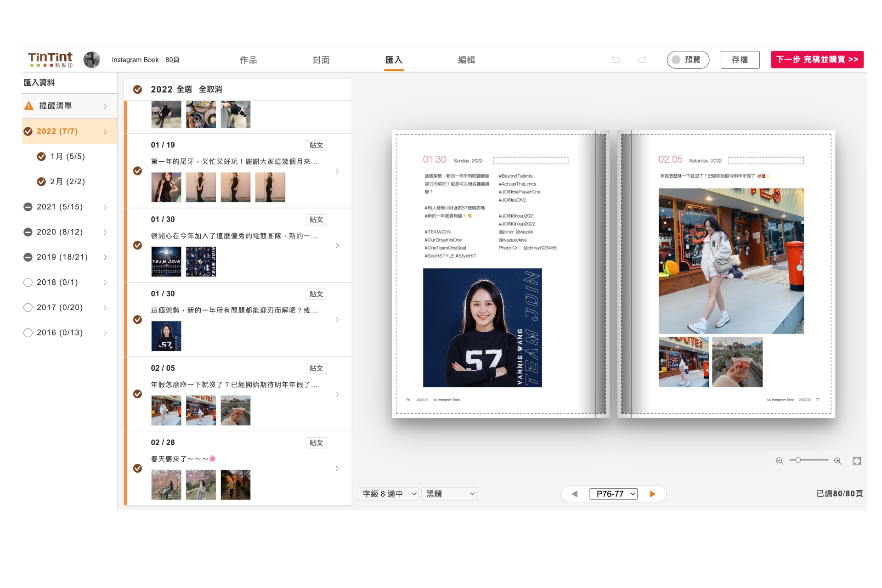The height and width of the screenshot is (588, 882).
Task: Click the 存檔 save button
Action: click(x=740, y=60)
